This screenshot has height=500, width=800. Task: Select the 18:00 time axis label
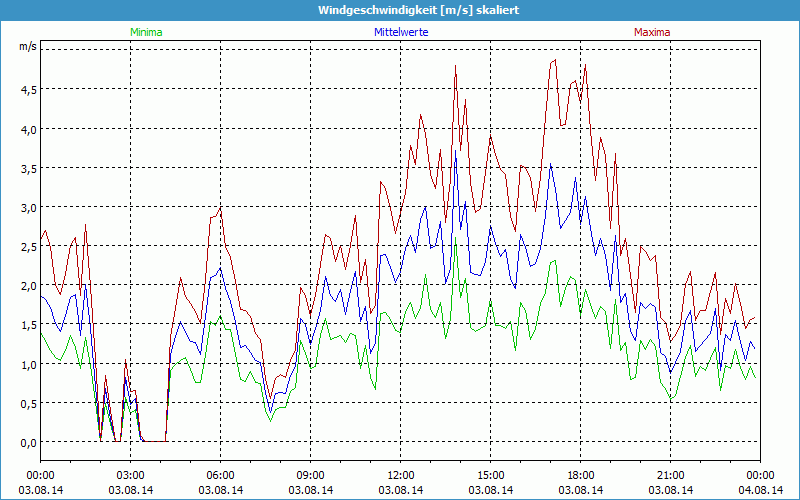pos(581,475)
